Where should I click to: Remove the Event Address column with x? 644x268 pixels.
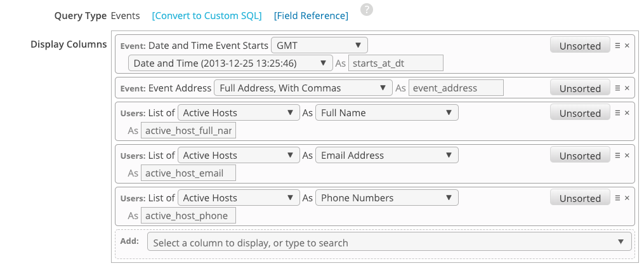tap(627, 88)
